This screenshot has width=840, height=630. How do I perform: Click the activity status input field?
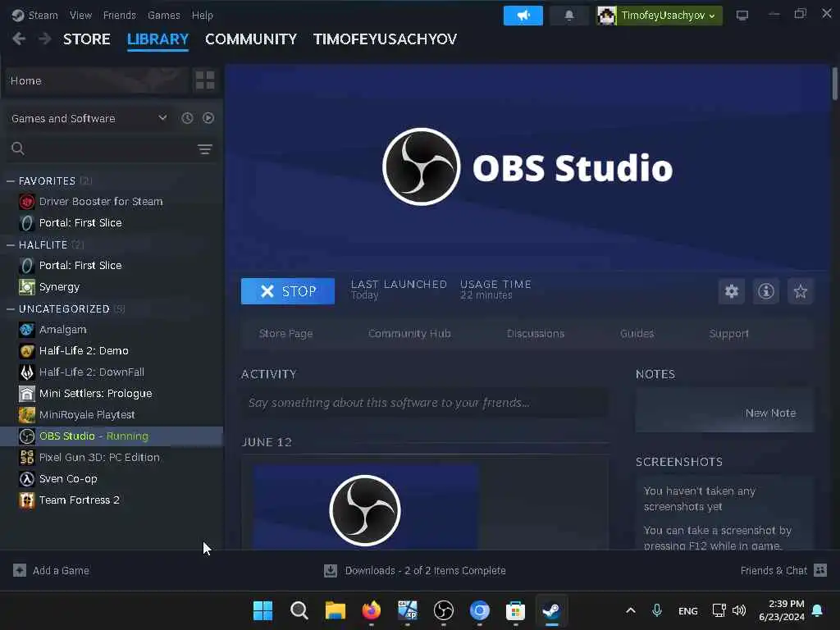pos(425,403)
